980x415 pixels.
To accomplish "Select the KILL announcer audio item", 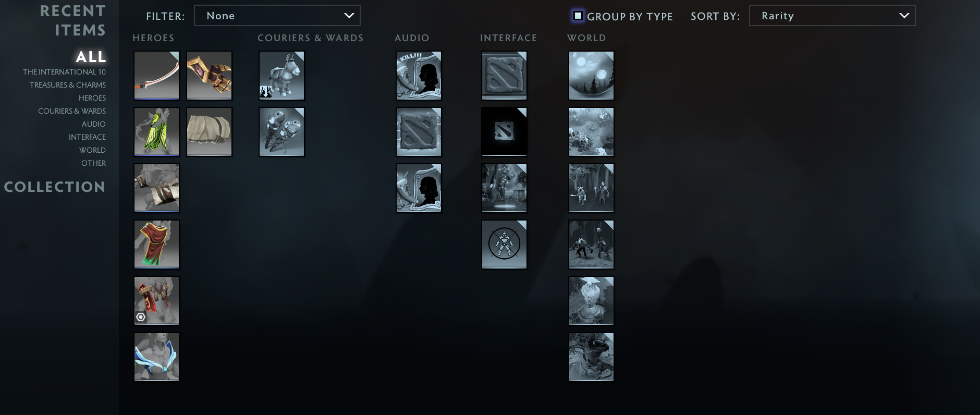I will [x=419, y=76].
